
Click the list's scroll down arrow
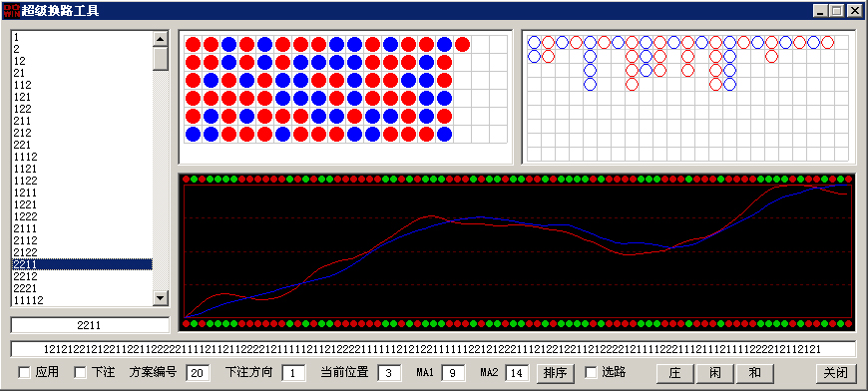[161, 298]
